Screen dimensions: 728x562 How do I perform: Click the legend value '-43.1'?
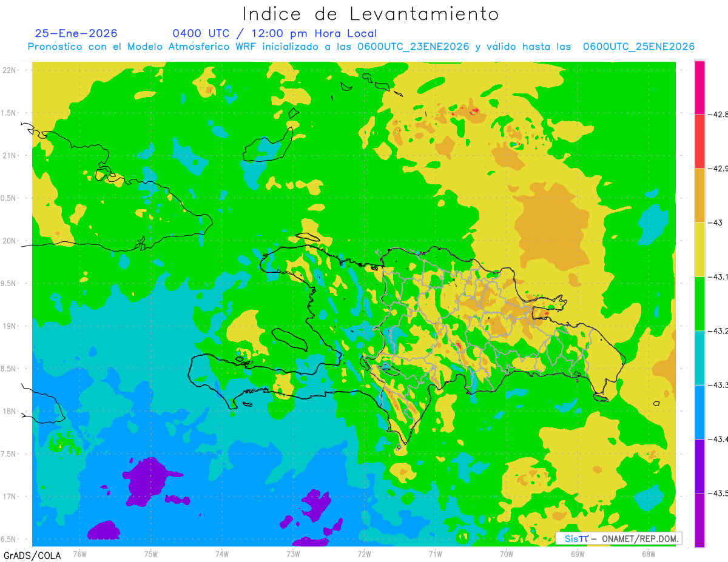[x=718, y=276]
